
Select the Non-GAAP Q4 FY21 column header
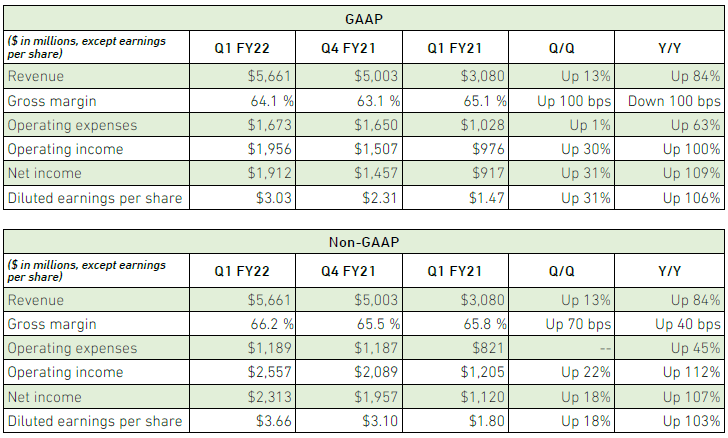pos(348,270)
